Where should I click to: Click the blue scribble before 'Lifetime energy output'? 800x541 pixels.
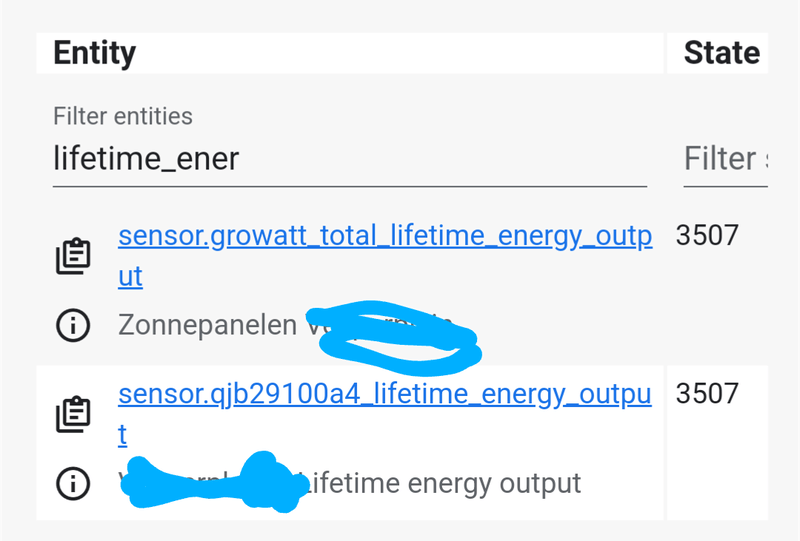click(214, 482)
